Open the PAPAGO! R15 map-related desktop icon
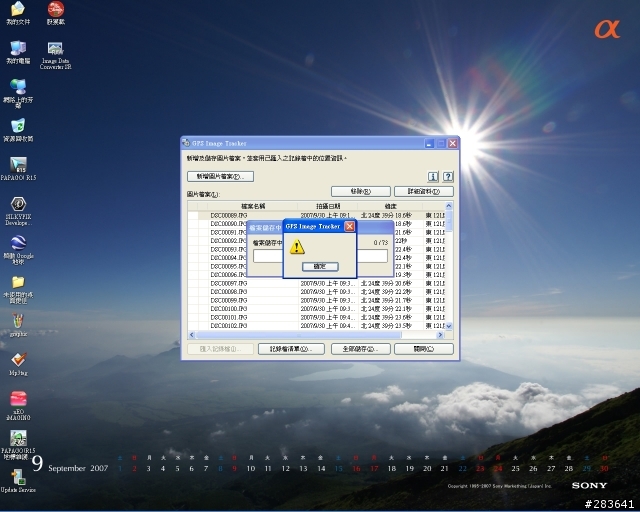The image size is (640, 512). click(18, 445)
